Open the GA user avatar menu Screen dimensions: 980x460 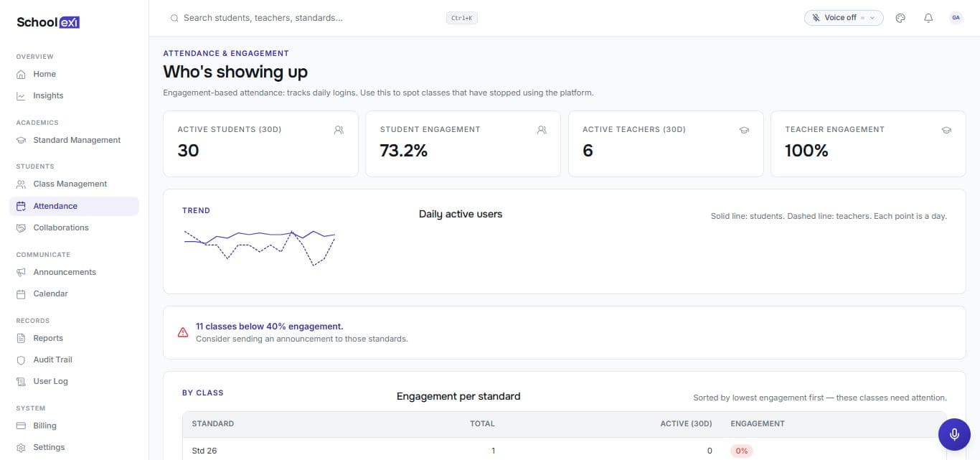[956, 18]
